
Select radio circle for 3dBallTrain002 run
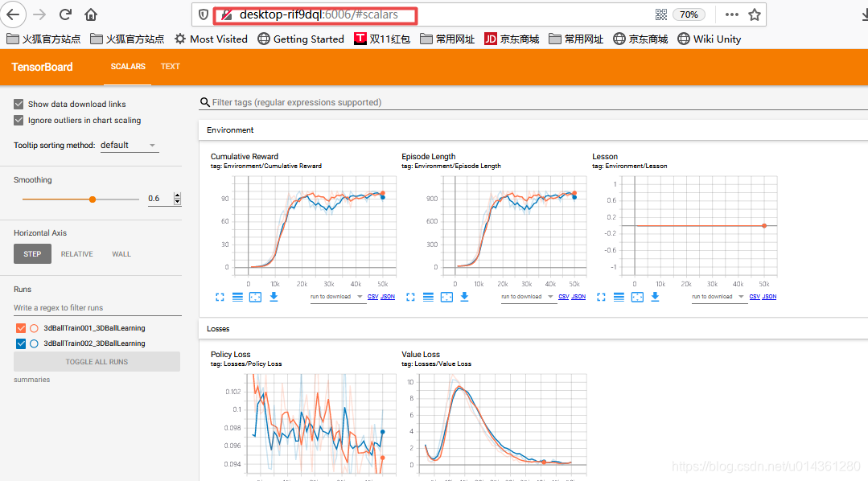coord(34,343)
